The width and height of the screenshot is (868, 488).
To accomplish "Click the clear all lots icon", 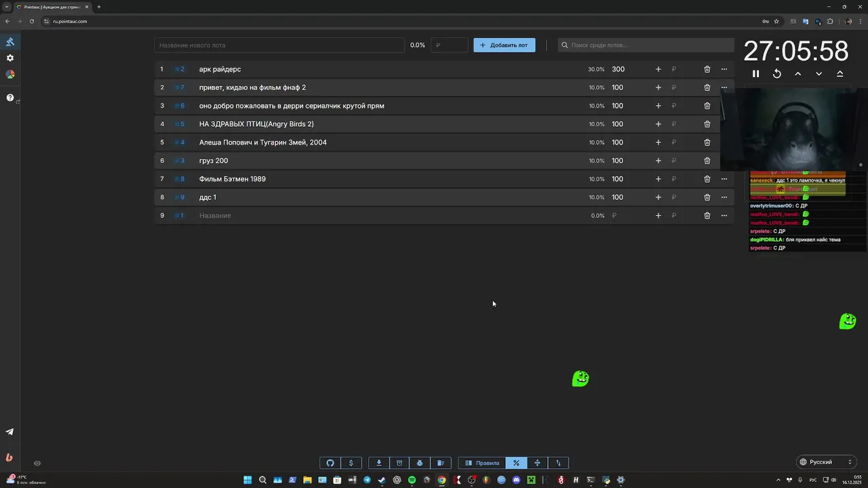I will point(441,463).
